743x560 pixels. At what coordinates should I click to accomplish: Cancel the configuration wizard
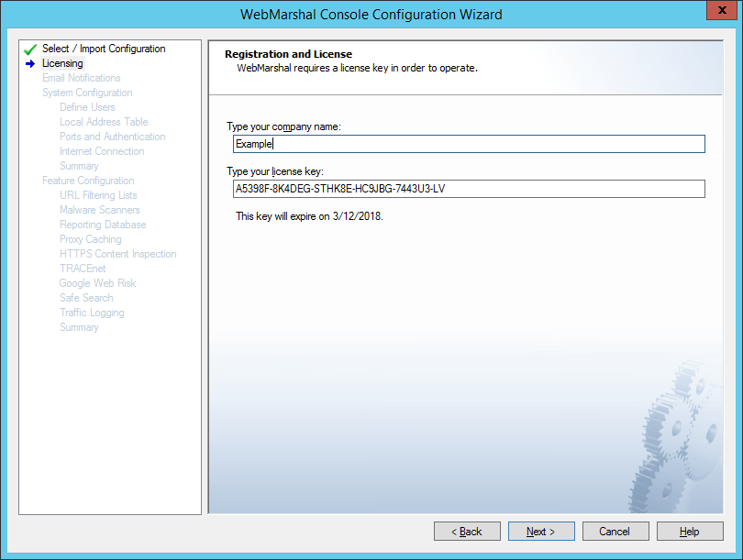pyautogui.click(x=615, y=532)
